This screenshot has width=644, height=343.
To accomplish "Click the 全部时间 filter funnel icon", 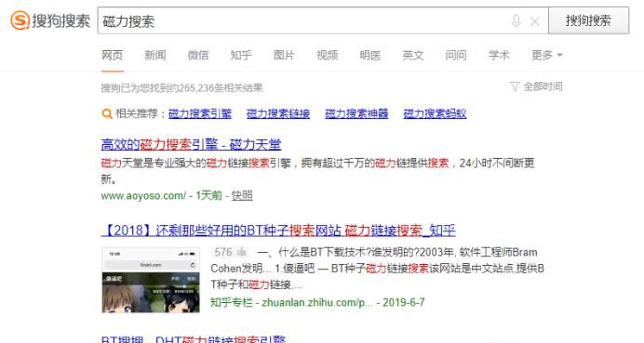I will point(515,86).
